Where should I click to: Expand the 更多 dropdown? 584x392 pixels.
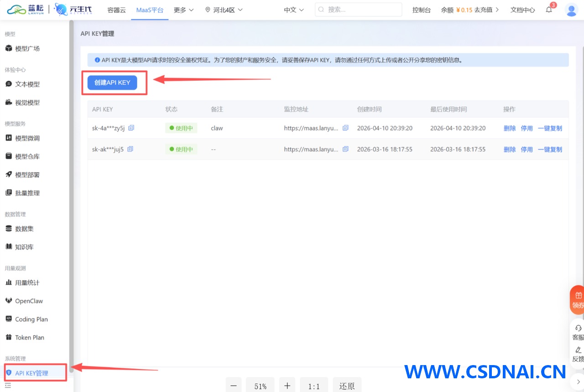click(184, 10)
